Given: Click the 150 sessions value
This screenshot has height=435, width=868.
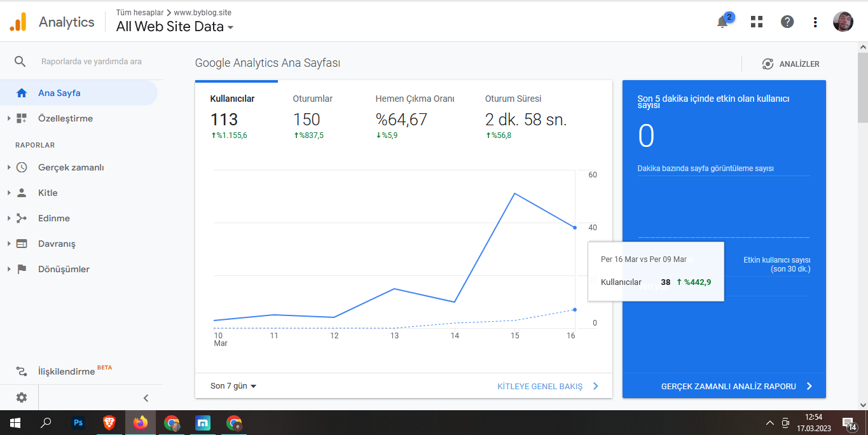Looking at the screenshot, I should tap(307, 120).
